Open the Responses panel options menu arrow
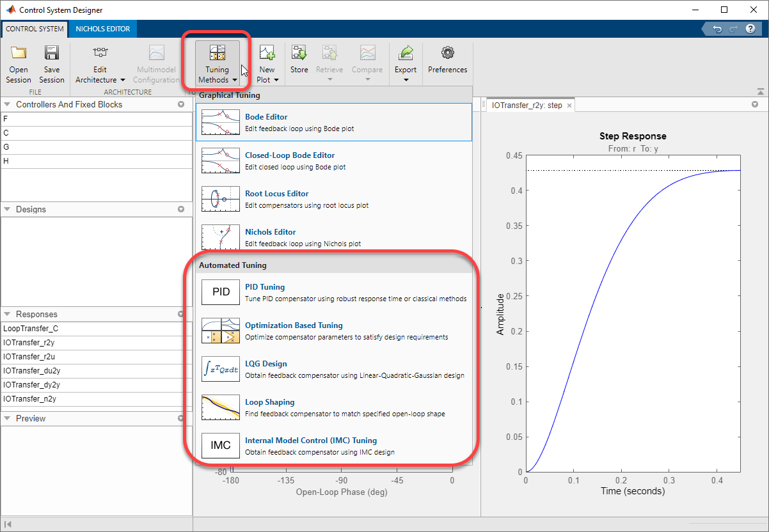The image size is (769, 532). click(x=181, y=314)
